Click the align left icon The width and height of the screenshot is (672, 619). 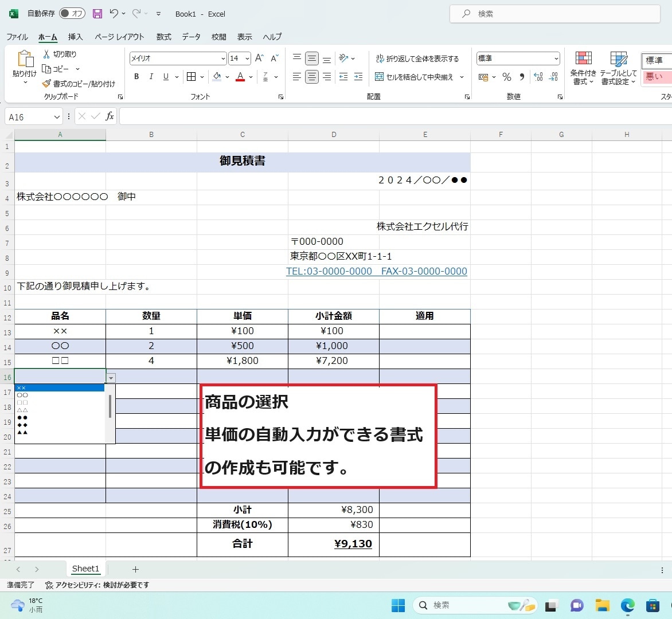(296, 77)
